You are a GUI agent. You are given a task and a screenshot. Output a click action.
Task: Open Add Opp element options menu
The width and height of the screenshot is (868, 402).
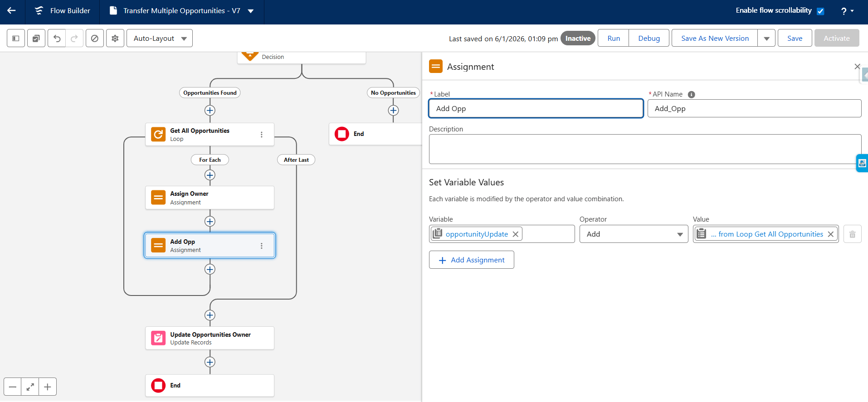click(262, 246)
